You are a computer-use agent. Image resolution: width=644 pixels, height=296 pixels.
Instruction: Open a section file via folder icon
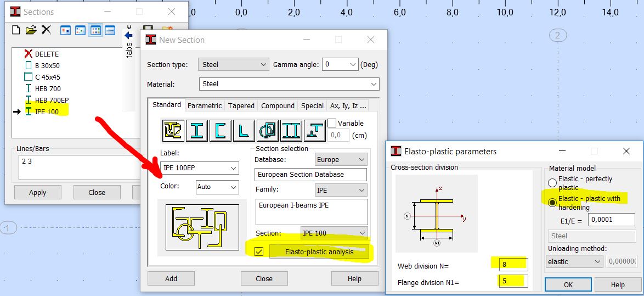tap(31, 30)
